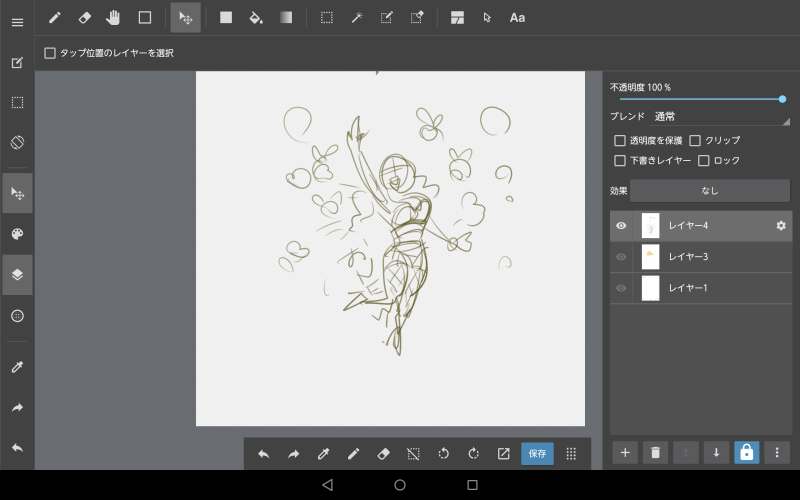Viewport: 800px width, 500px height.
Task: Hide レイヤー4 using its eye icon
Action: click(x=621, y=226)
